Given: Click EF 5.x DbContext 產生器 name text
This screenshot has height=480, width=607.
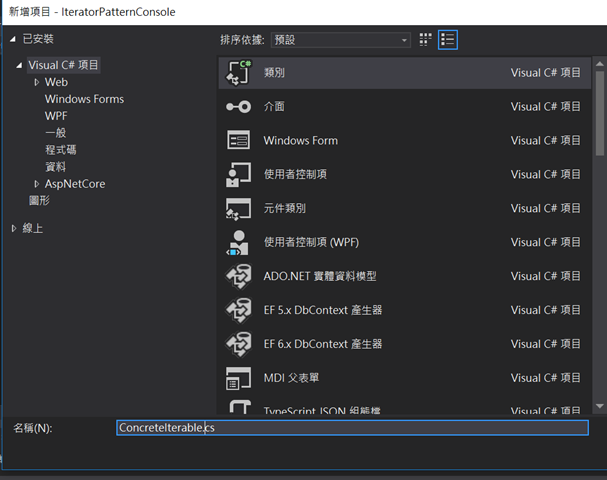Looking at the screenshot, I should coord(323,310).
